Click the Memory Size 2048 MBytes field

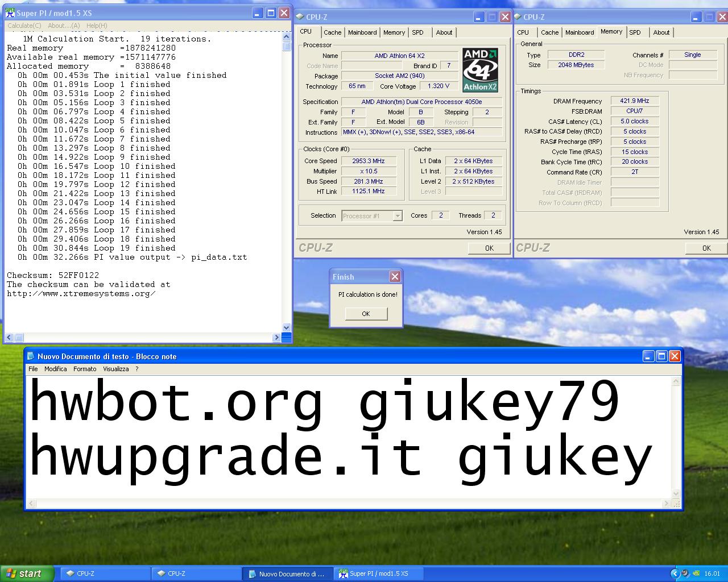tap(576, 65)
